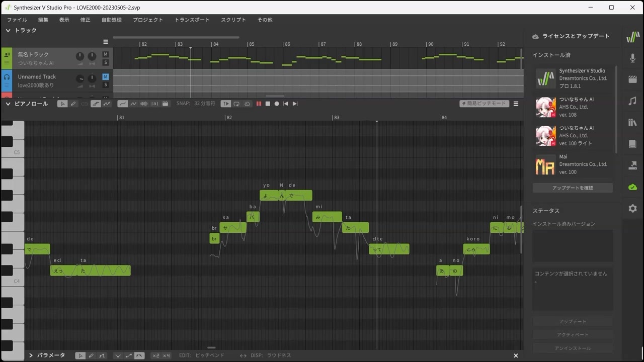
Task: Adjust the 無名トラック volume knob
Action: click(79, 56)
